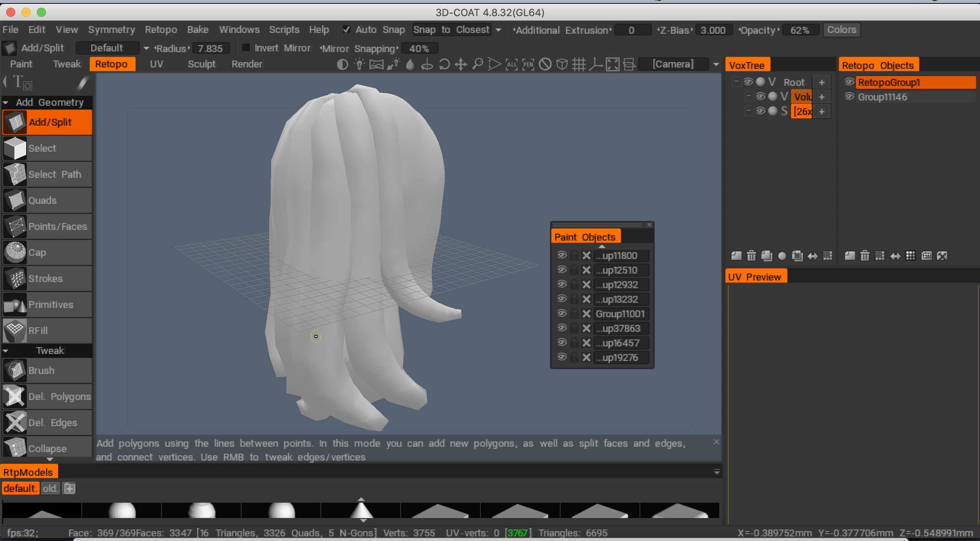Enable the Invert Mirror checkbox
This screenshot has width=980, height=541.
(x=246, y=48)
